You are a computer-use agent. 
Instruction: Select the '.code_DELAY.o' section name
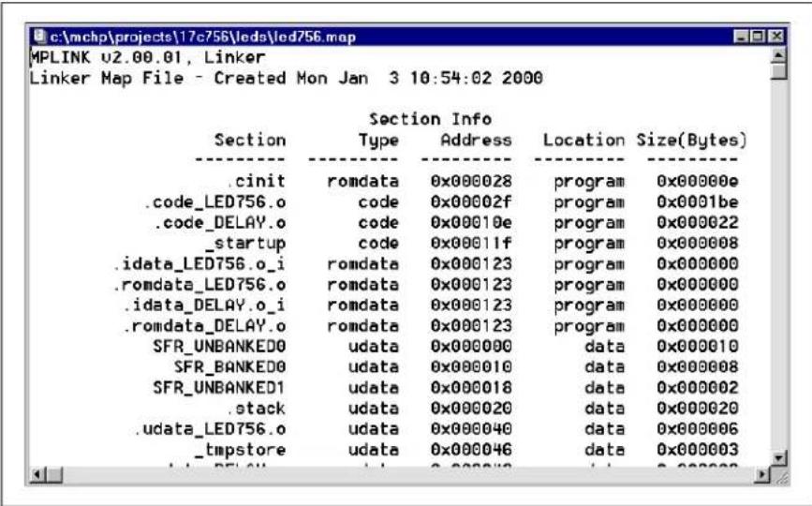pos(219,223)
